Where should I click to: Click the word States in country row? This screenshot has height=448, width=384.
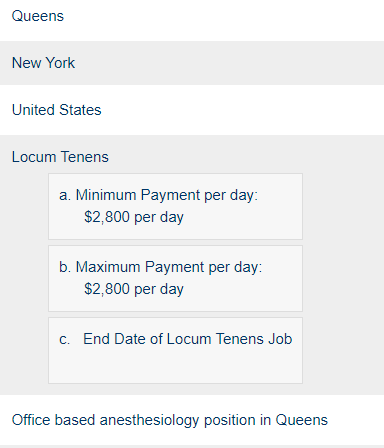coord(80,110)
